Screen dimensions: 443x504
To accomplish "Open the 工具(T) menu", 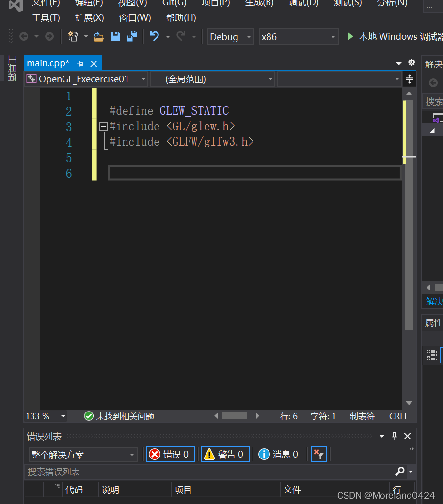I will click(46, 18).
